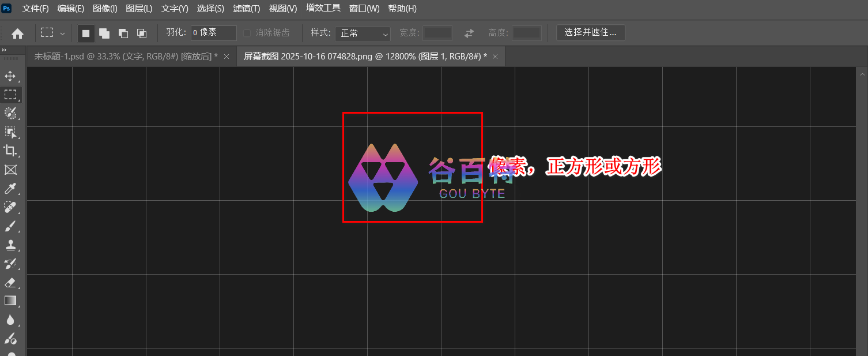
Task: Click the 羽化 feather input field
Action: pos(213,33)
